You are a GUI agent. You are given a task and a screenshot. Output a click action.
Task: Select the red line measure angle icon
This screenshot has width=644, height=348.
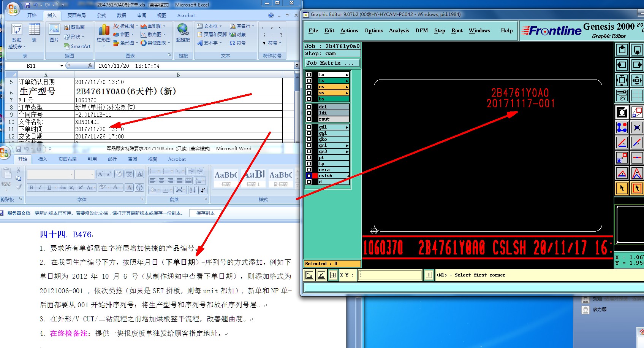coord(622,143)
